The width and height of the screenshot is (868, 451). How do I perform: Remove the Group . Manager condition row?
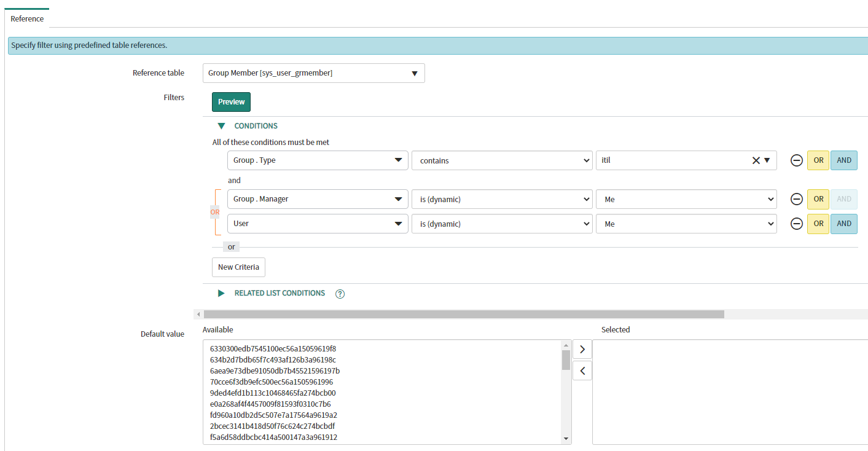(797, 199)
